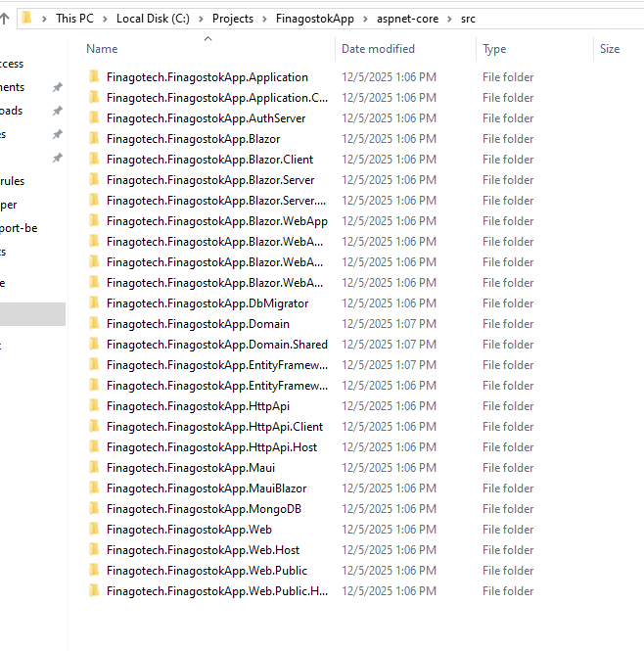Image resolution: width=644 pixels, height=651 pixels.
Task: Click the Size column header
Action: pyautogui.click(x=610, y=49)
